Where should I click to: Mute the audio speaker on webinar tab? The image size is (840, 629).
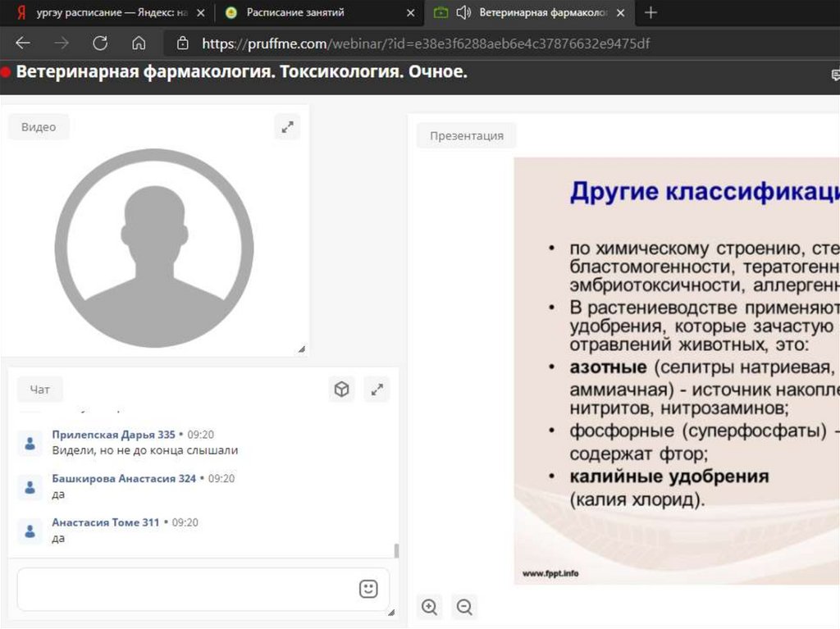point(463,12)
